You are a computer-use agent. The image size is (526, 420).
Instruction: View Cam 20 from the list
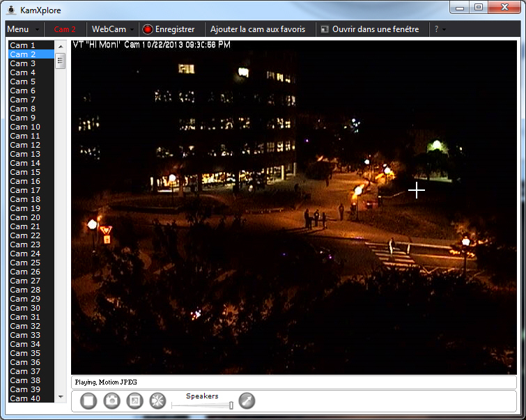coord(31,217)
